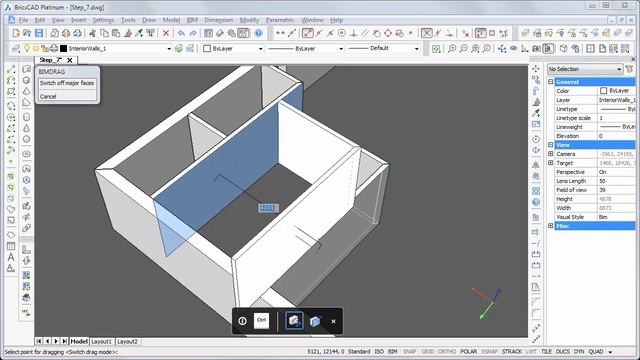Click the Text tool A icon
This screenshot has width=640, height=360.
click(11, 257)
